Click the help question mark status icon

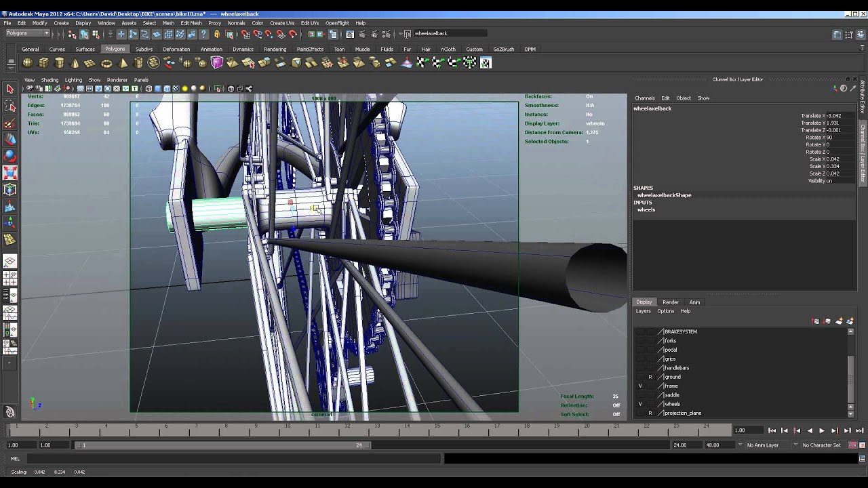click(x=203, y=34)
